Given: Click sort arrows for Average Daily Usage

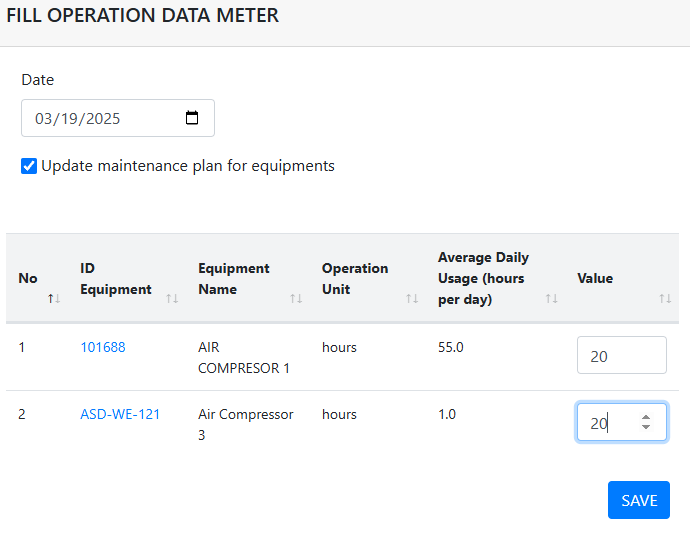Looking at the screenshot, I should click(551, 299).
